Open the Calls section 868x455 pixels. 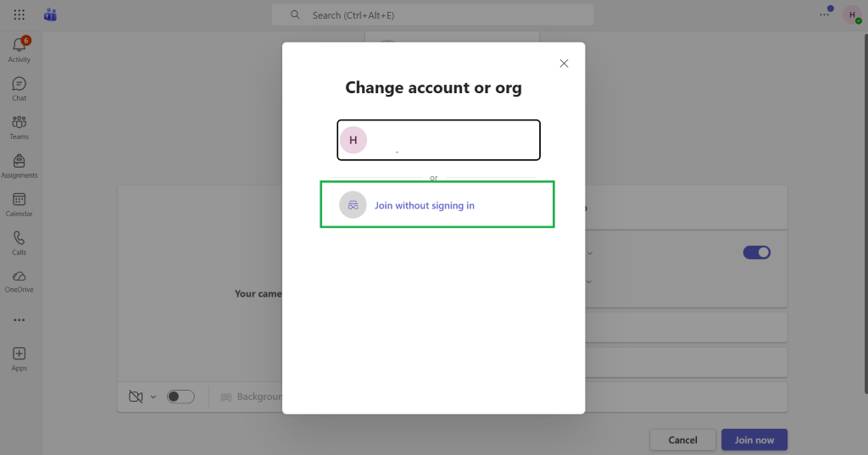tap(19, 243)
